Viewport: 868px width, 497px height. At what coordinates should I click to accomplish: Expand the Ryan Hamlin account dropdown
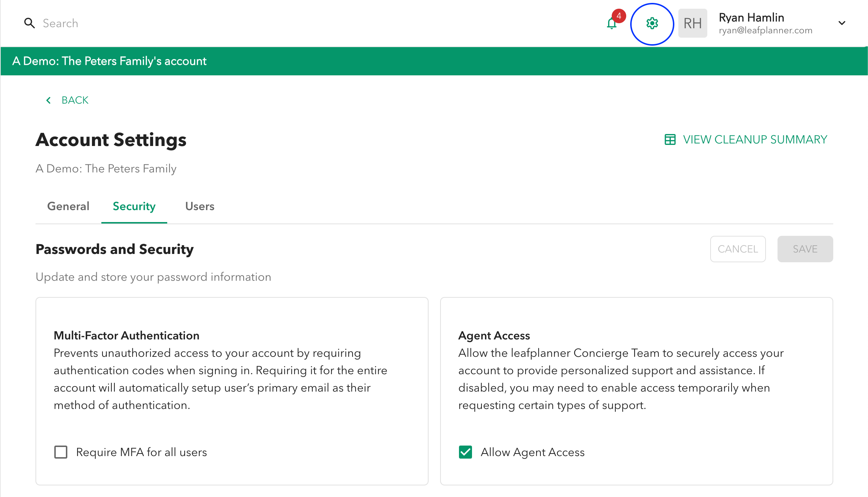(842, 23)
